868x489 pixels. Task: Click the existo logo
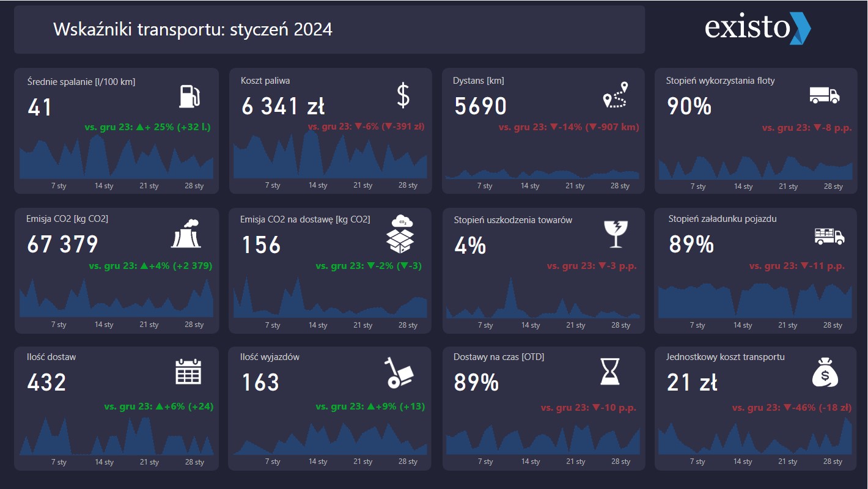pyautogui.click(x=757, y=28)
